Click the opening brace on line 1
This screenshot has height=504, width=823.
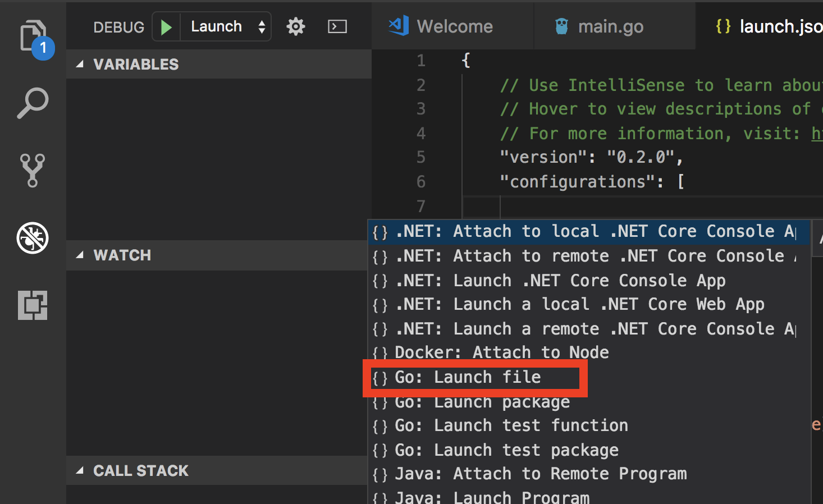tap(465, 61)
